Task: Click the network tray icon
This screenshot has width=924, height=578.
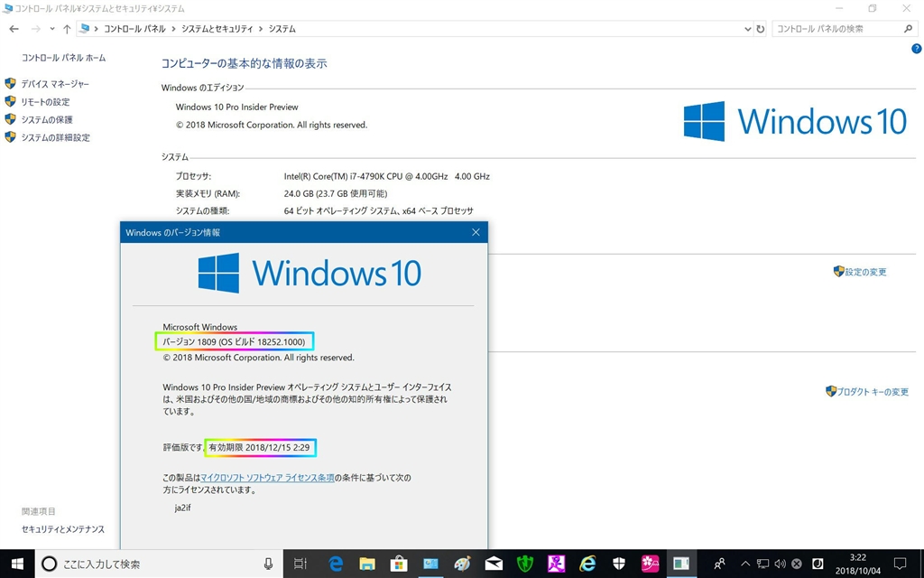Action: 763,564
